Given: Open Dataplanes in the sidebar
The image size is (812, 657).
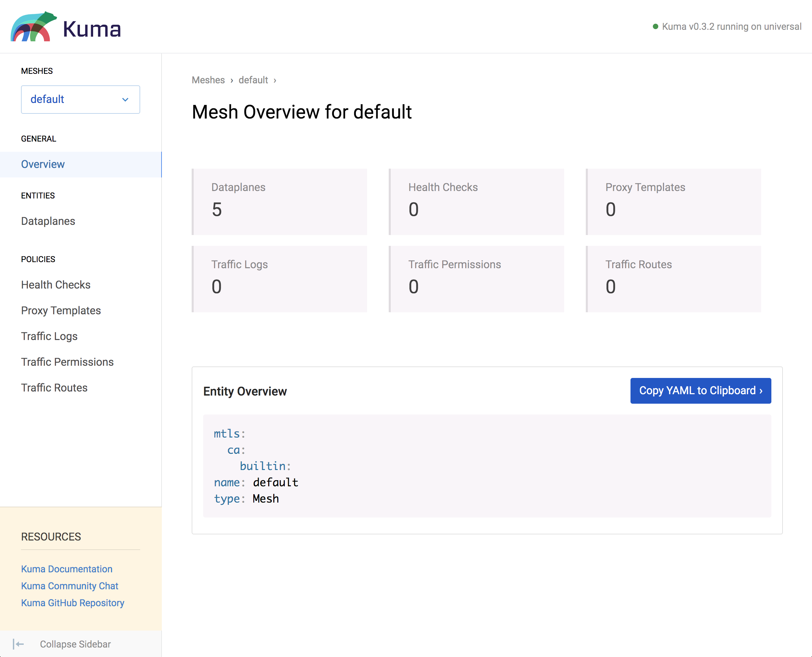Looking at the screenshot, I should [x=48, y=221].
